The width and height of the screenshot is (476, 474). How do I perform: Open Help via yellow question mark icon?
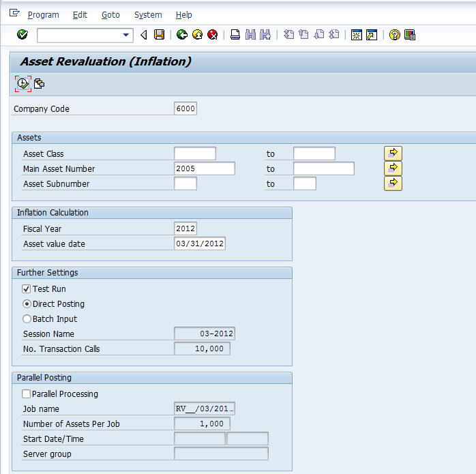pos(394,35)
